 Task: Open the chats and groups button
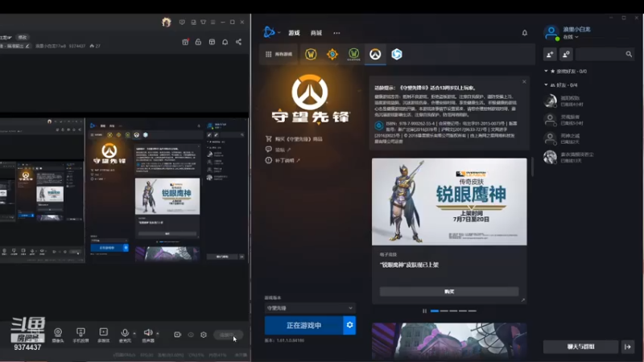(580, 347)
